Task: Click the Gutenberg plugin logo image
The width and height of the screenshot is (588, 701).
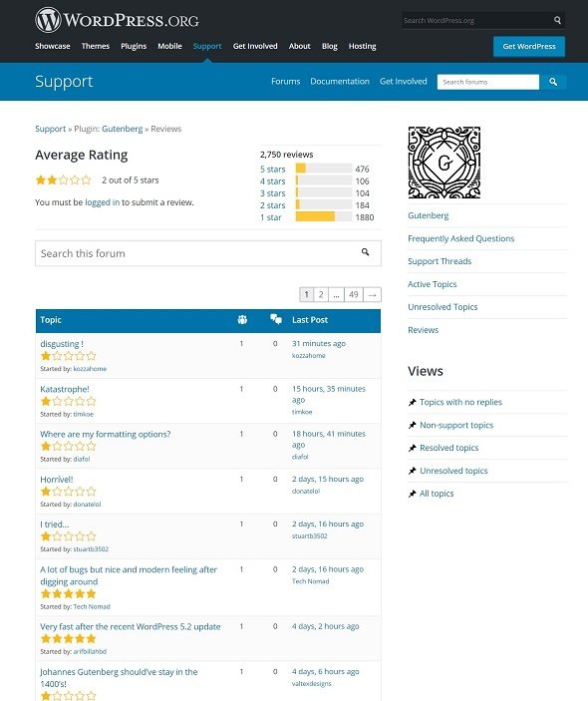Action: pyautogui.click(x=444, y=163)
